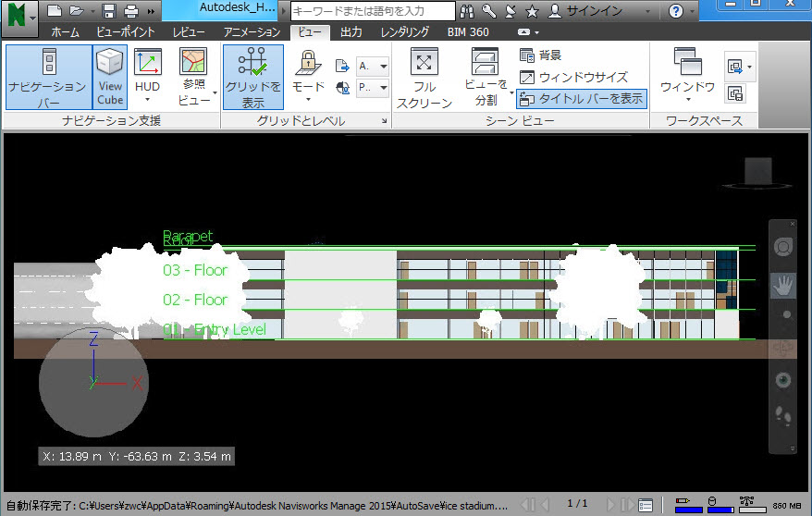Toggle the View Cube display button
The image size is (812, 516).
pos(110,77)
